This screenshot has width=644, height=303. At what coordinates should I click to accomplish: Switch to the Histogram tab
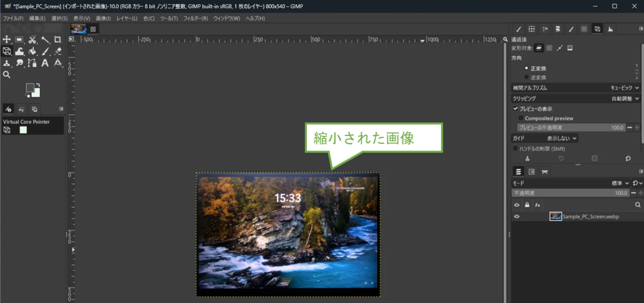coord(610,29)
